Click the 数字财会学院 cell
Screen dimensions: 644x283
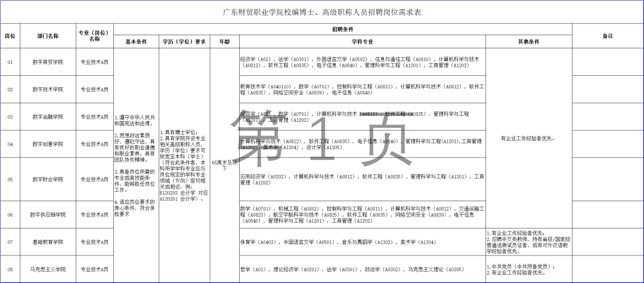pyautogui.click(x=48, y=179)
